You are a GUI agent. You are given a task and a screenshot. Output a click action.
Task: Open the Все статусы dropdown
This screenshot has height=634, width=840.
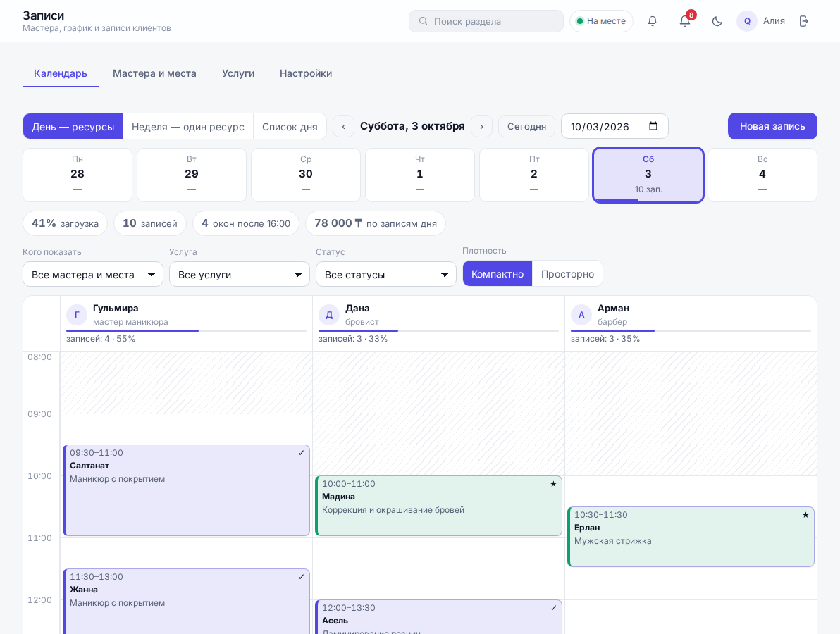click(x=385, y=274)
